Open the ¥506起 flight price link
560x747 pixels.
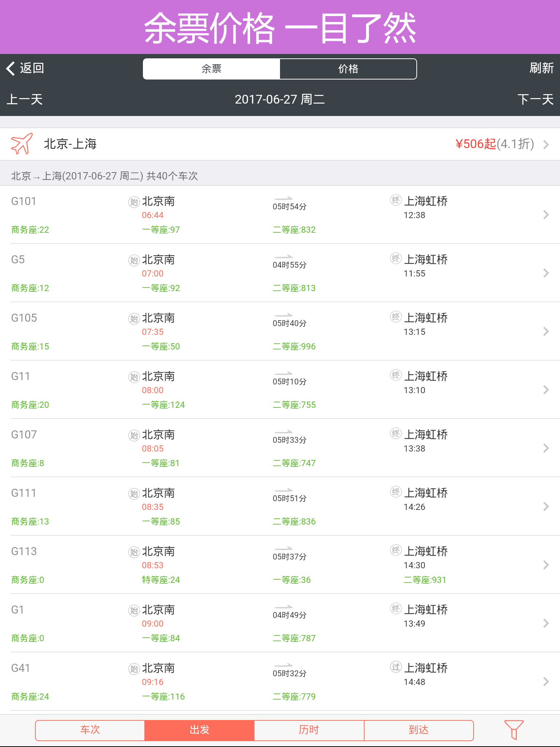coord(475,144)
